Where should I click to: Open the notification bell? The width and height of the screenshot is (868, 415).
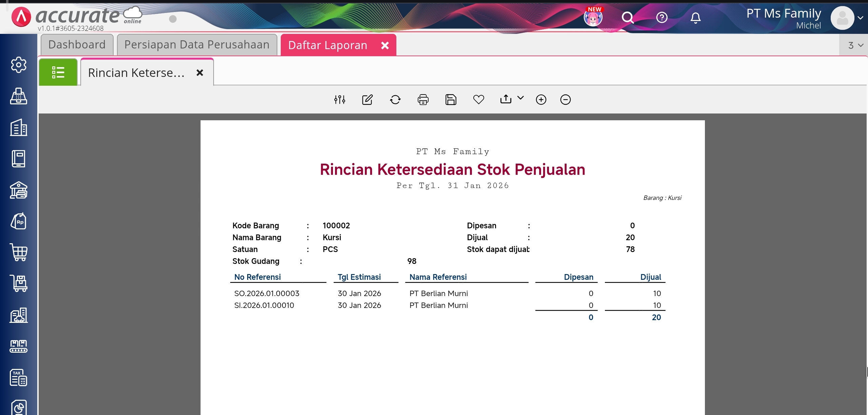[x=695, y=18]
